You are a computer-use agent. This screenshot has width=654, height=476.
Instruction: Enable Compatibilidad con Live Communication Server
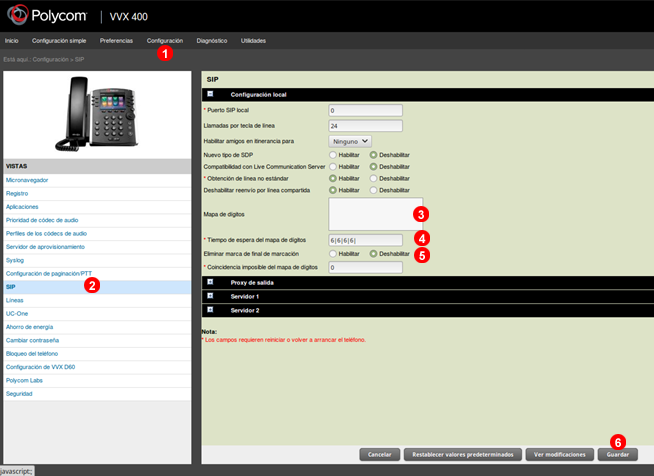coord(333,166)
